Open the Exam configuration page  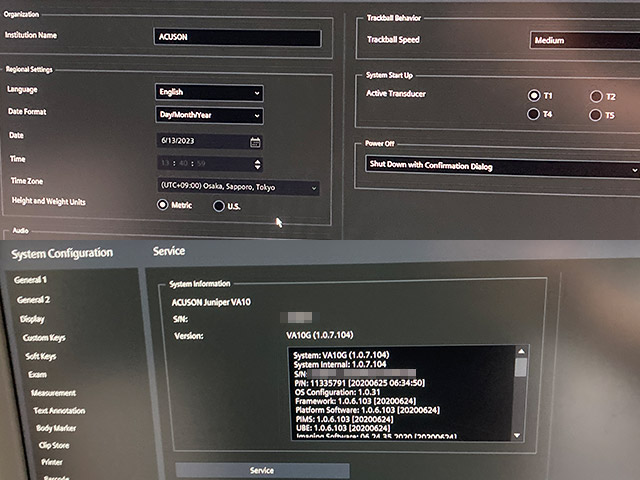tap(37, 375)
